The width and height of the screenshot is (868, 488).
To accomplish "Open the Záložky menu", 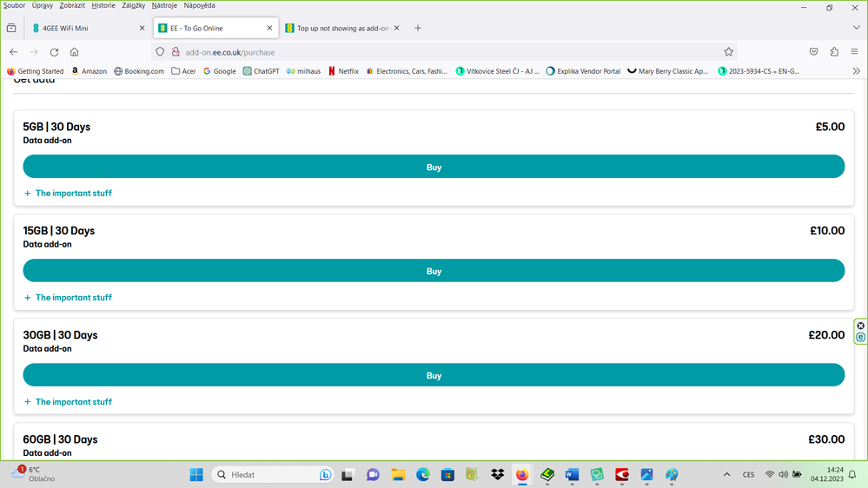I will click(x=134, y=5).
